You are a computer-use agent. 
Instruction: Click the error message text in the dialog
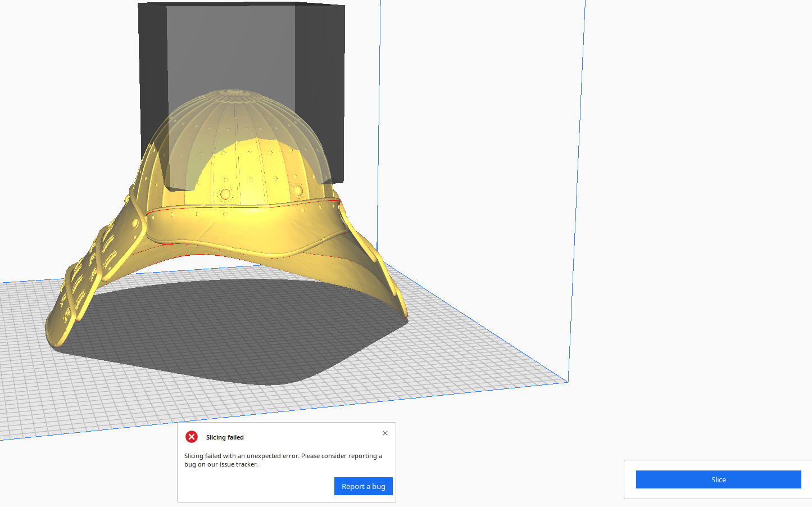click(284, 460)
